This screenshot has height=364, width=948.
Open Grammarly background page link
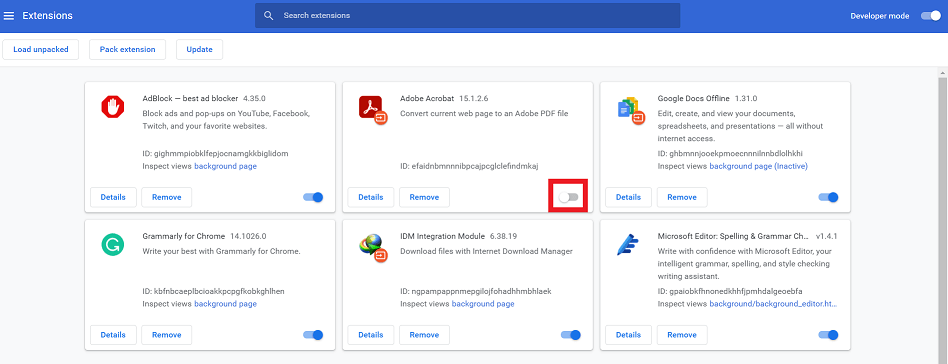(226, 304)
